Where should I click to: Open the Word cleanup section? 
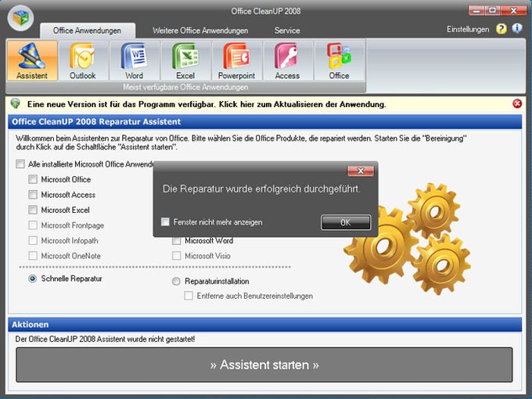[x=134, y=61]
